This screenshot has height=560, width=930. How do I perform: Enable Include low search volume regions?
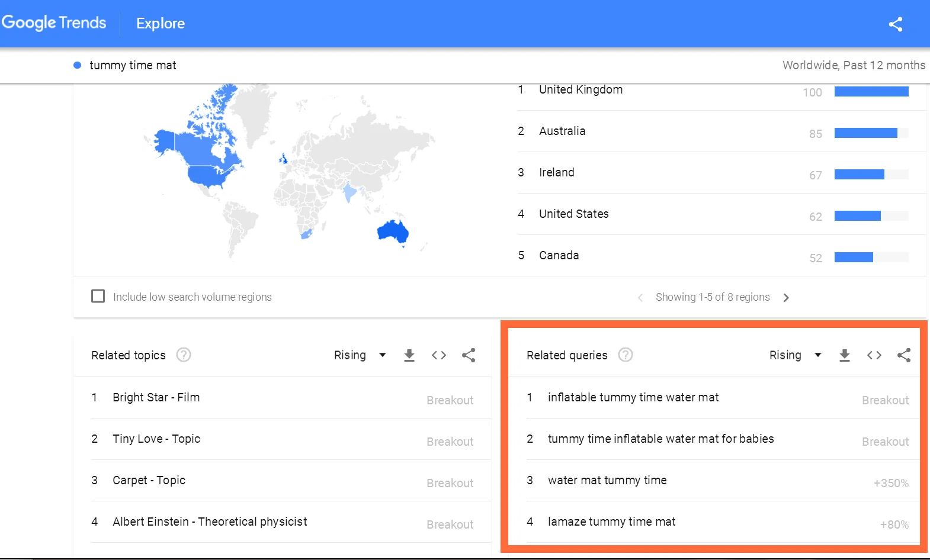point(98,296)
